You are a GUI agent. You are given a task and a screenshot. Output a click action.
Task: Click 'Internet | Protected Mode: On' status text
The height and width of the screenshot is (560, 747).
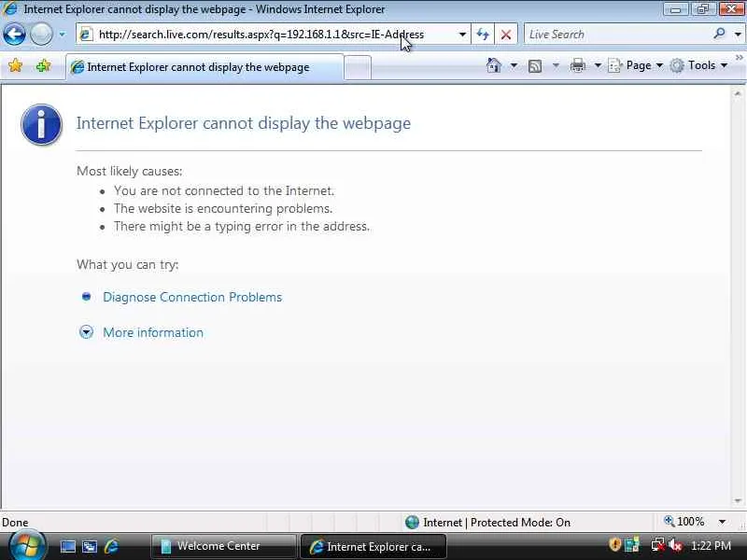pyautogui.click(x=497, y=523)
